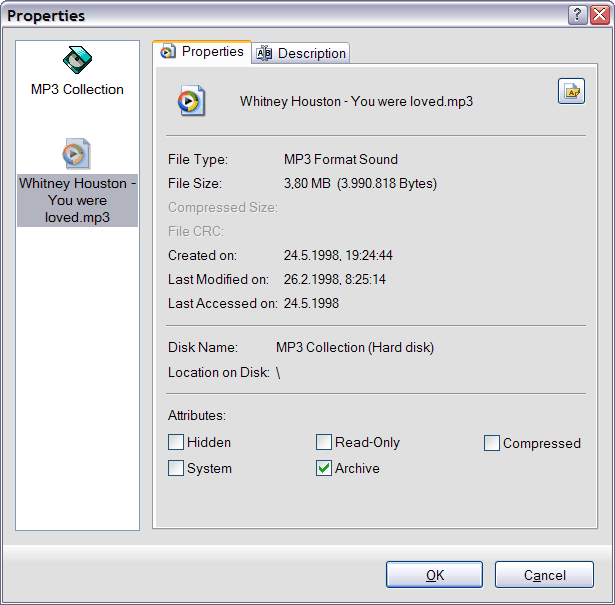Click the highlighted Whitney Houston file label

click(x=77, y=200)
